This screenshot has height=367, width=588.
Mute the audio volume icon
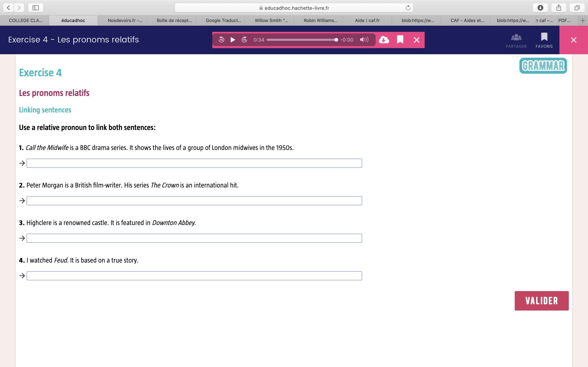364,40
